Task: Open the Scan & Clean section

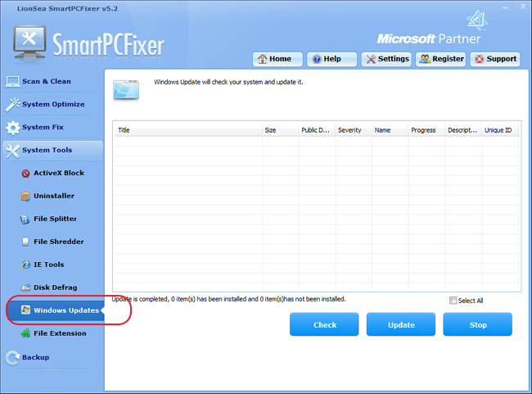Action: pos(52,82)
